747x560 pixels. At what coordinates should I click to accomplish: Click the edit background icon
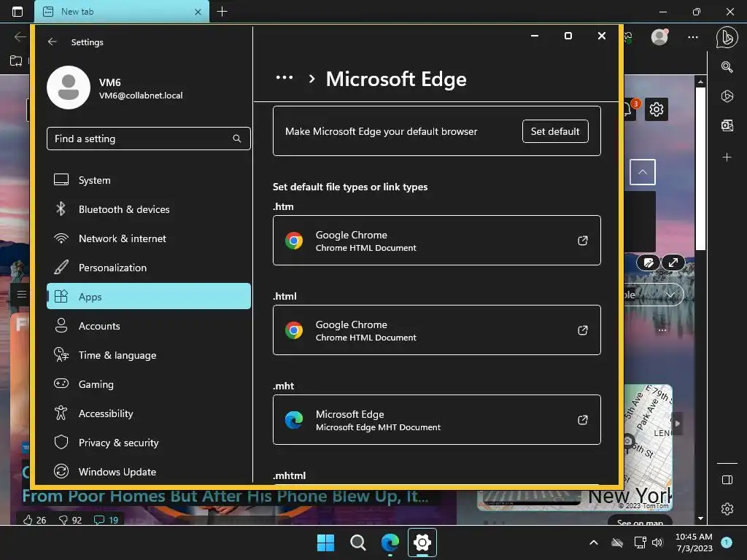coord(649,262)
